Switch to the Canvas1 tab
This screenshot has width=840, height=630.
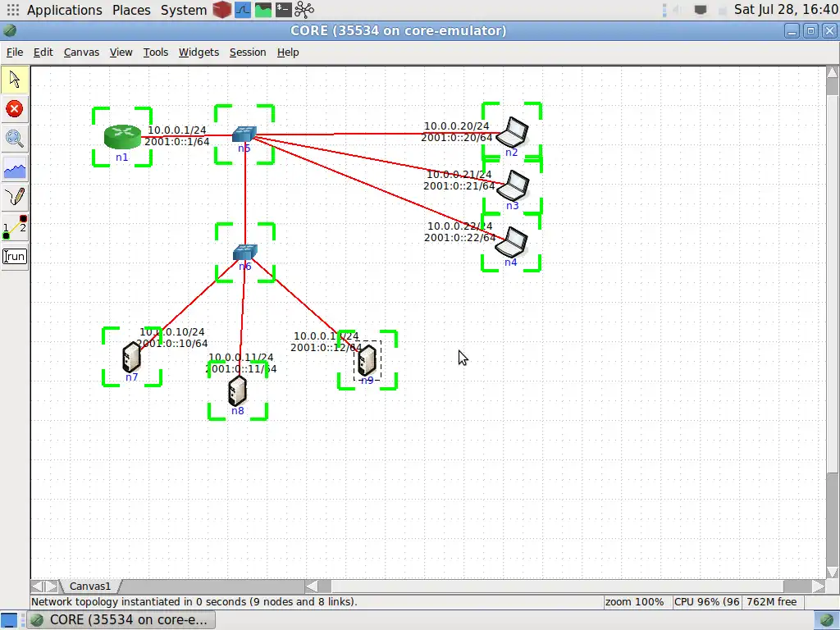coord(90,586)
